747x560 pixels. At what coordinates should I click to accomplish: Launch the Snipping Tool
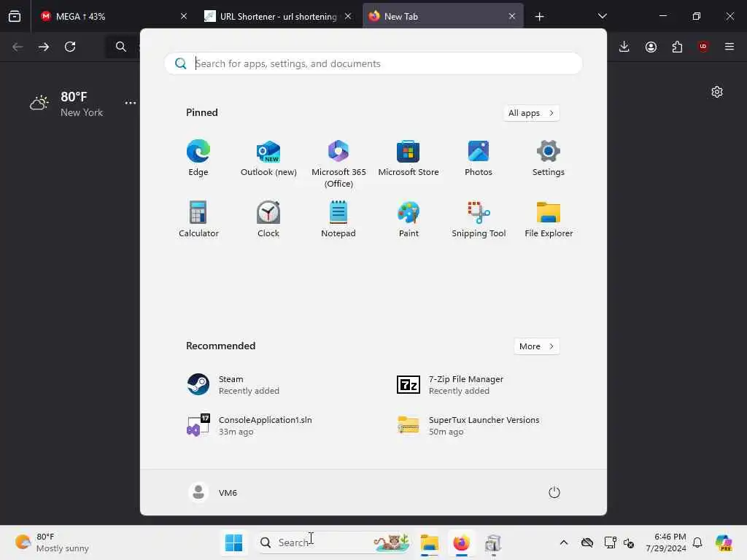point(479,219)
